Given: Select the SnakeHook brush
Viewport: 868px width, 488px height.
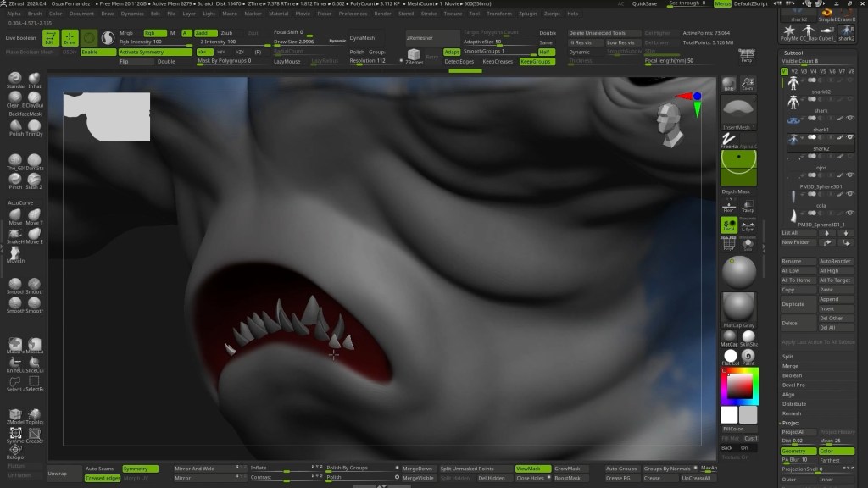Looking at the screenshot, I should (x=15, y=236).
